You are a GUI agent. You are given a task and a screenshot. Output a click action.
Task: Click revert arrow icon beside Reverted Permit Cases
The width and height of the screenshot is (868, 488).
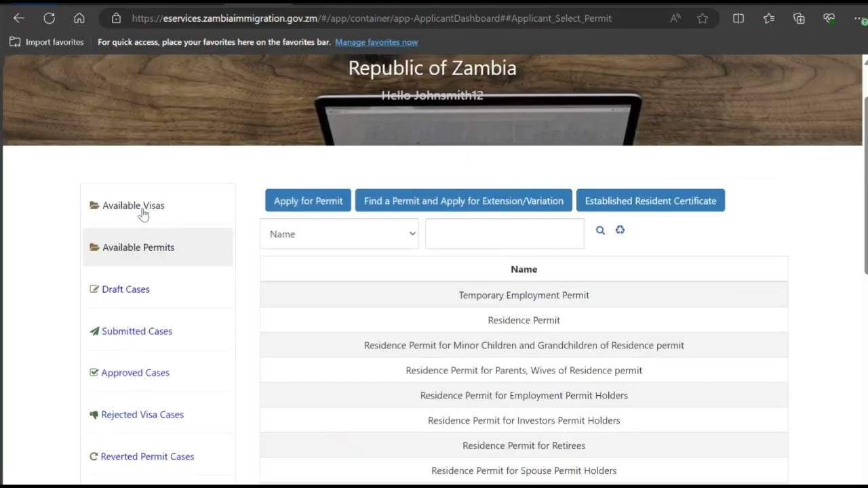pyautogui.click(x=94, y=457)
